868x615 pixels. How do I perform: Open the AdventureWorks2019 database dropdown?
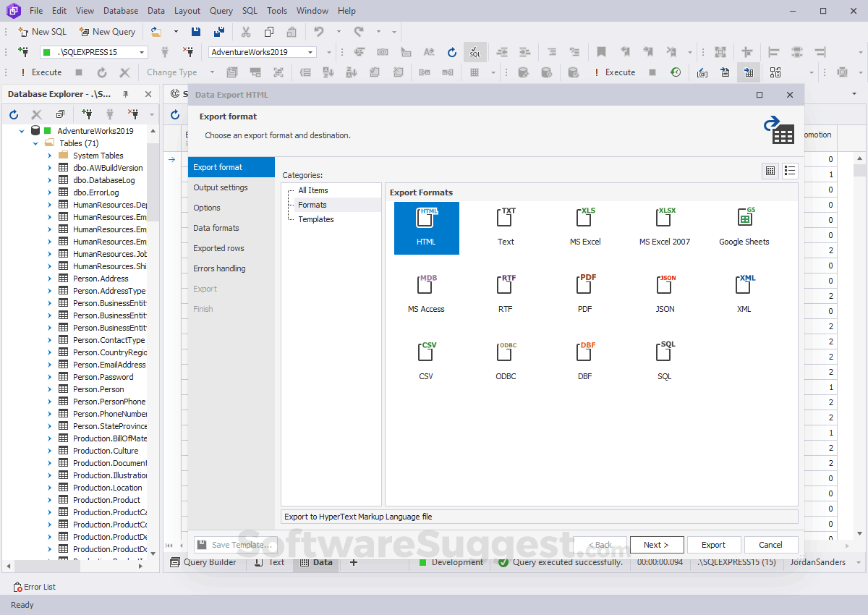pyautogui.click(x=311, y=51)
